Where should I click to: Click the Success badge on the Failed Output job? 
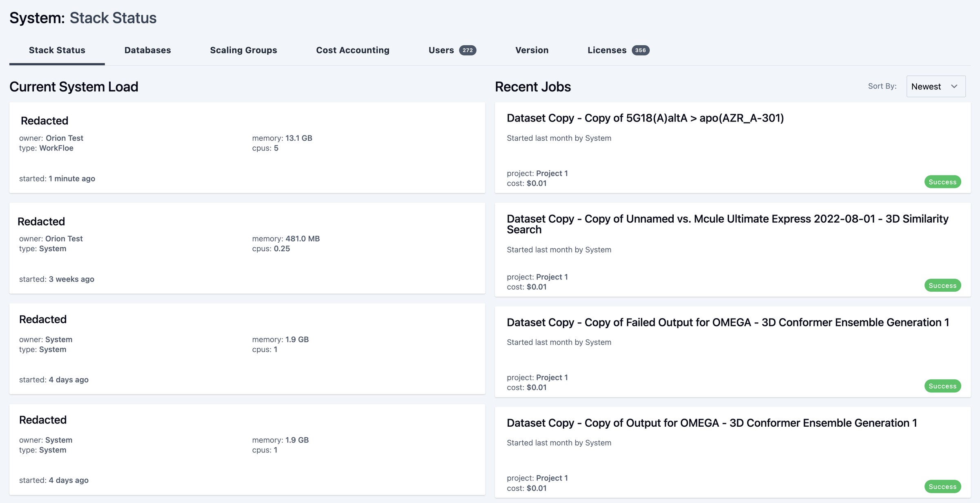point(942,386)
